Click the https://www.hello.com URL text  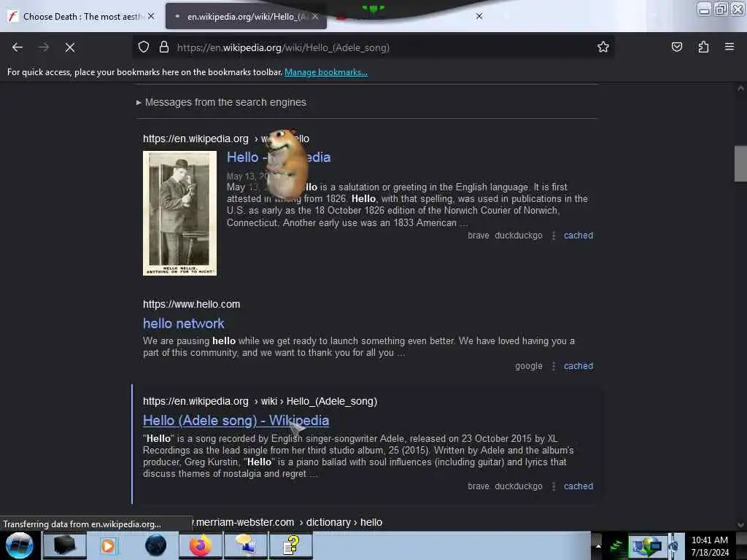point(192,304)
